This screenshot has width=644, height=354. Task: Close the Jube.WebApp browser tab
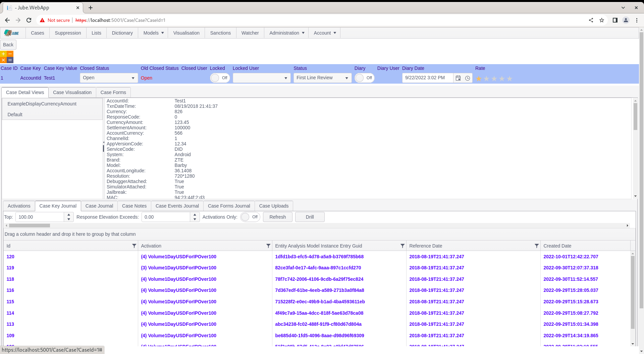78,7
